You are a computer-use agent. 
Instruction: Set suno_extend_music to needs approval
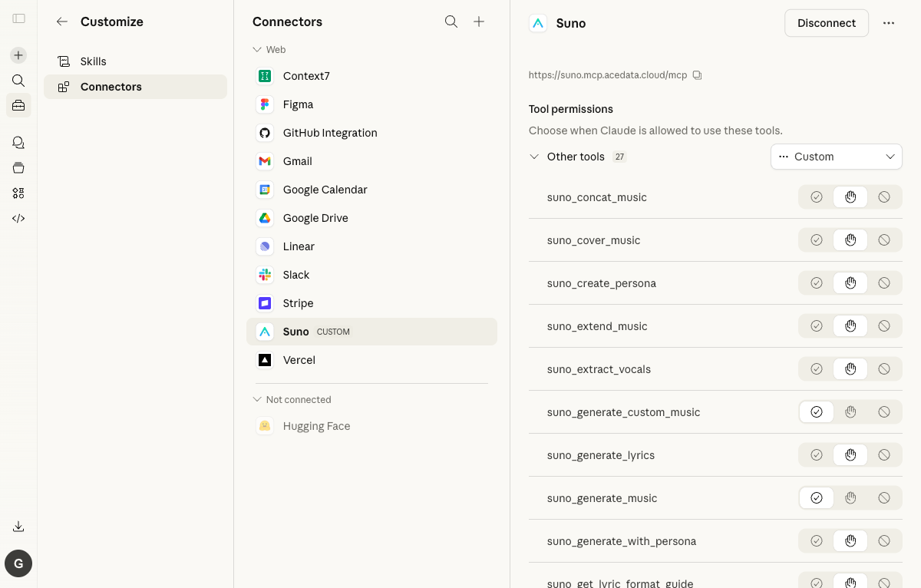(850, 326)
